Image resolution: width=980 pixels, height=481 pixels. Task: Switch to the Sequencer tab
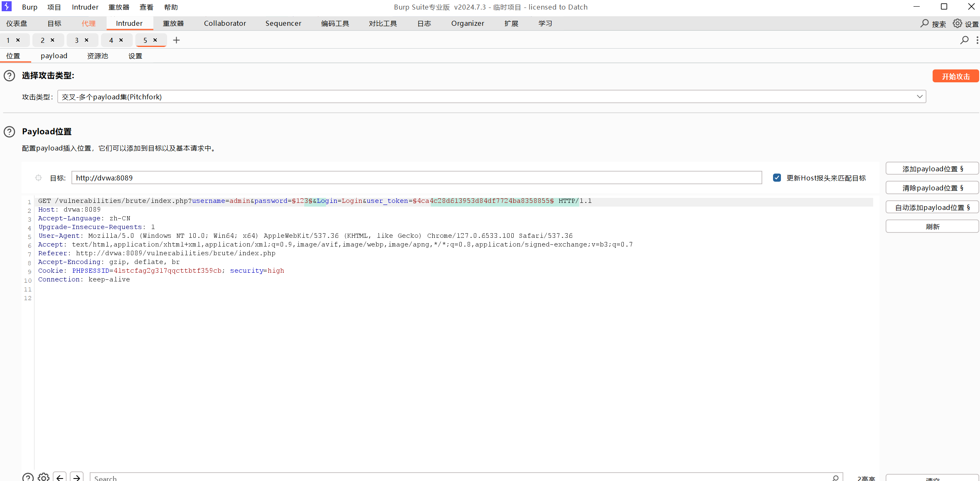pos(283,23)
